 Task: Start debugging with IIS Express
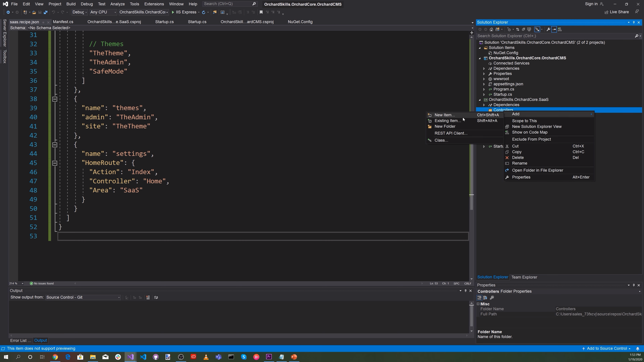(184, 12)
